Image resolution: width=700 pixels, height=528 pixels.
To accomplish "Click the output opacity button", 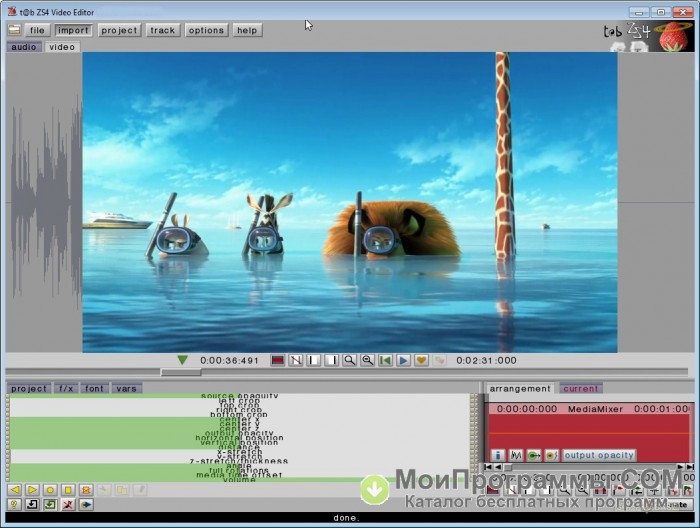I will pos(599,455).
